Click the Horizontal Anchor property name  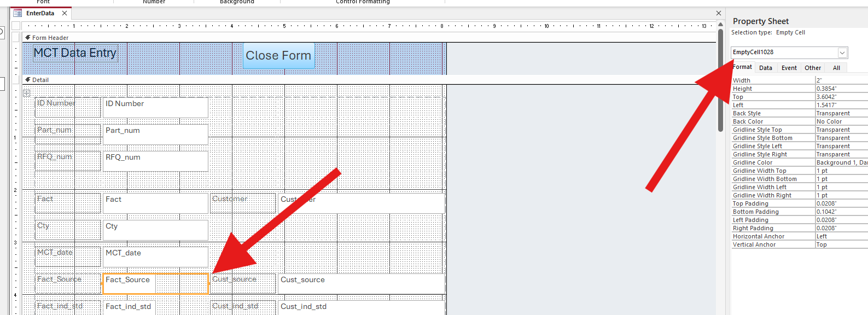759,236
